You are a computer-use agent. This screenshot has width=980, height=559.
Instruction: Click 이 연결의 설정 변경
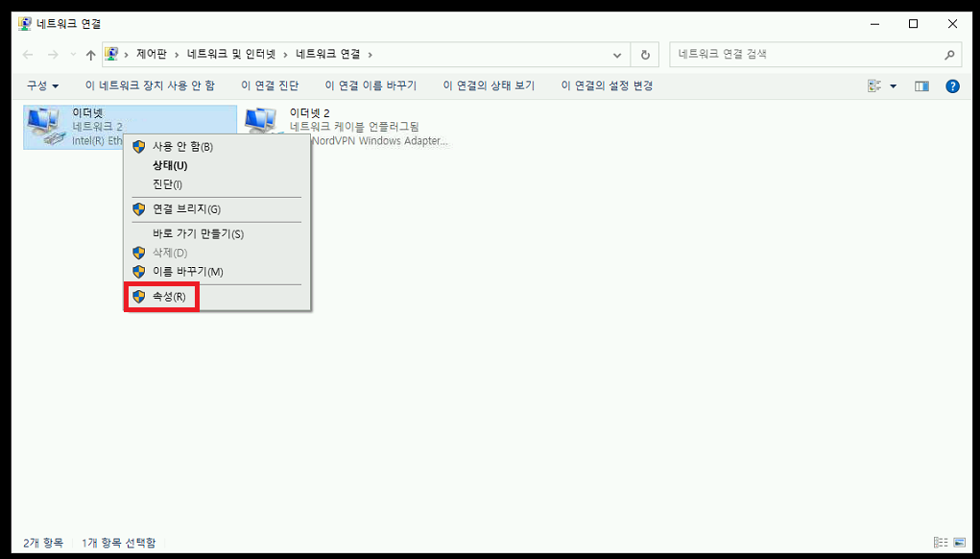[607, 85]
